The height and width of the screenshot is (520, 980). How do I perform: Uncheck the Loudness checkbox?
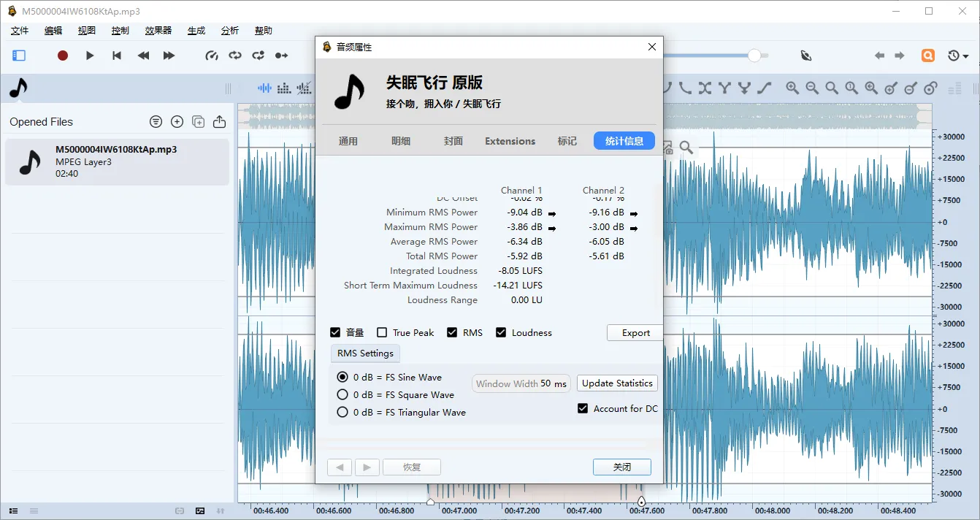pyautogui.click(x=501, y=333)
